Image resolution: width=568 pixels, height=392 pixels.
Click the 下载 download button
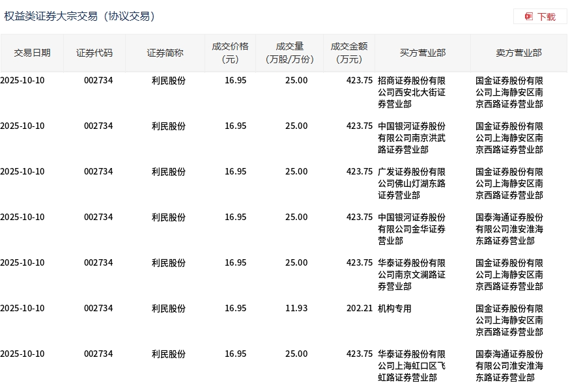[540, 17]
